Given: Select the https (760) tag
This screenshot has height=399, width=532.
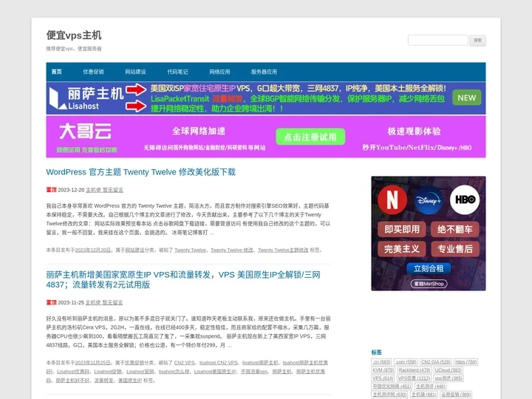Looking at the screenshot, I should (465, 362).
